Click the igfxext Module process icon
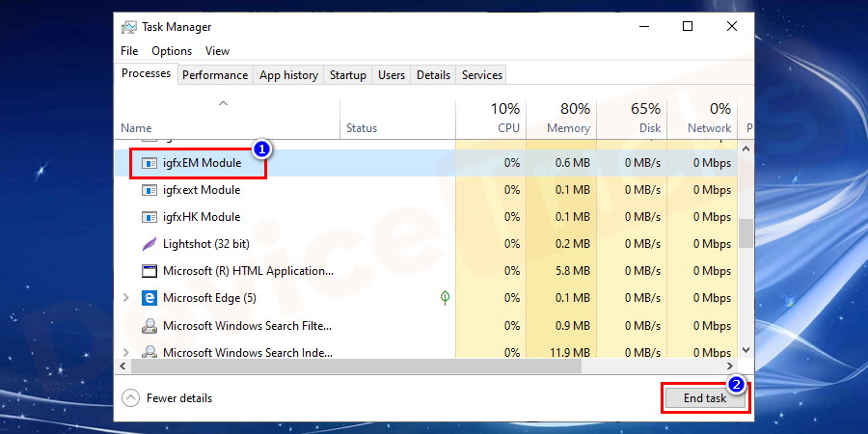This screenshot has height=434, width=868. pyautogui.click(x=149, y=190)
